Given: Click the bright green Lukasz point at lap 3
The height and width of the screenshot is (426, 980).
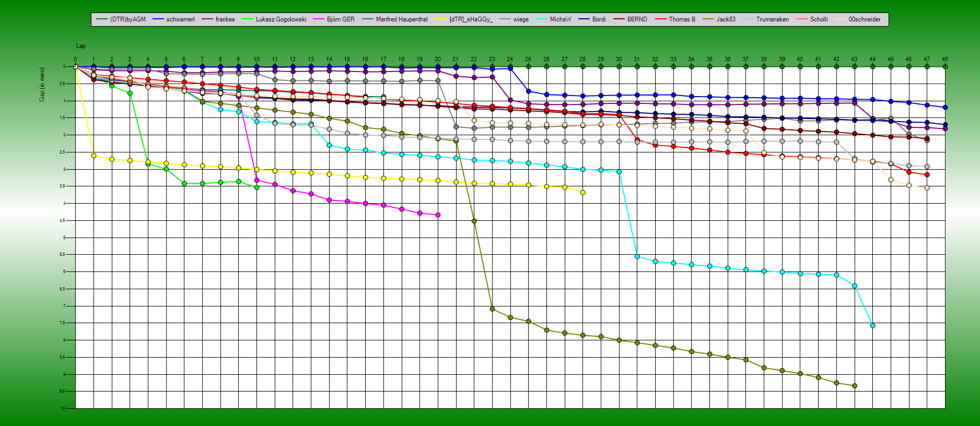Looking at the screenshot, I should click(x=130, y=93).
